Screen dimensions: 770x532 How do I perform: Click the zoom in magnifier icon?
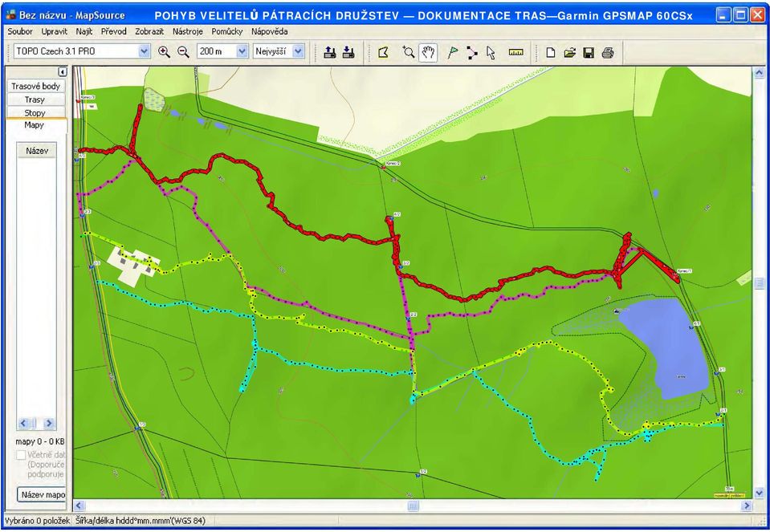pyautogui.click(x=164, y=52)
